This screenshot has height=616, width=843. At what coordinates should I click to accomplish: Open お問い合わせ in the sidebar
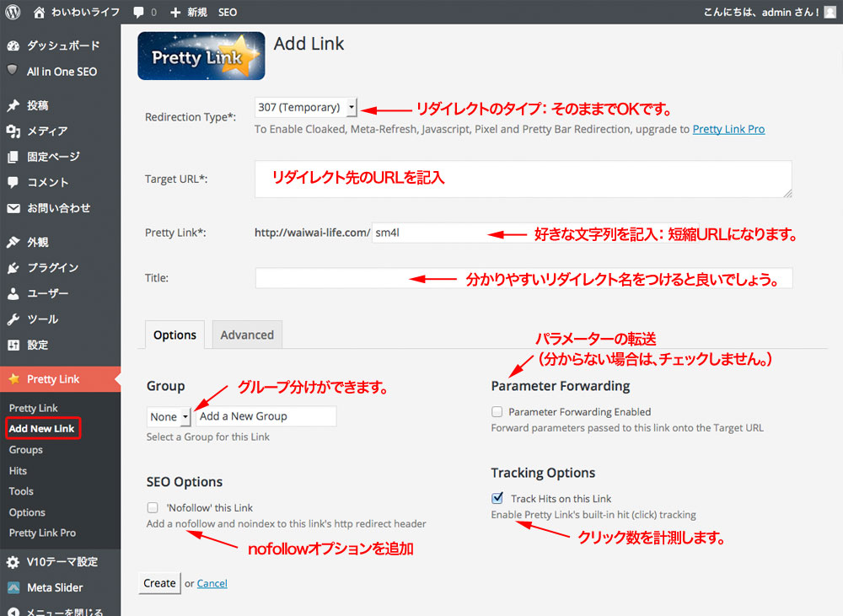[60, 208]
